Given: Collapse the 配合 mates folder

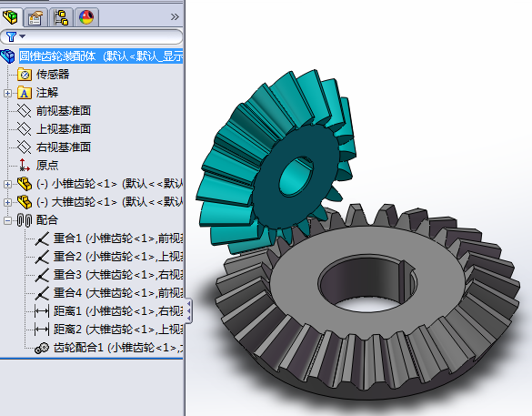Looking at the screenshot, I should click(7, 220).
